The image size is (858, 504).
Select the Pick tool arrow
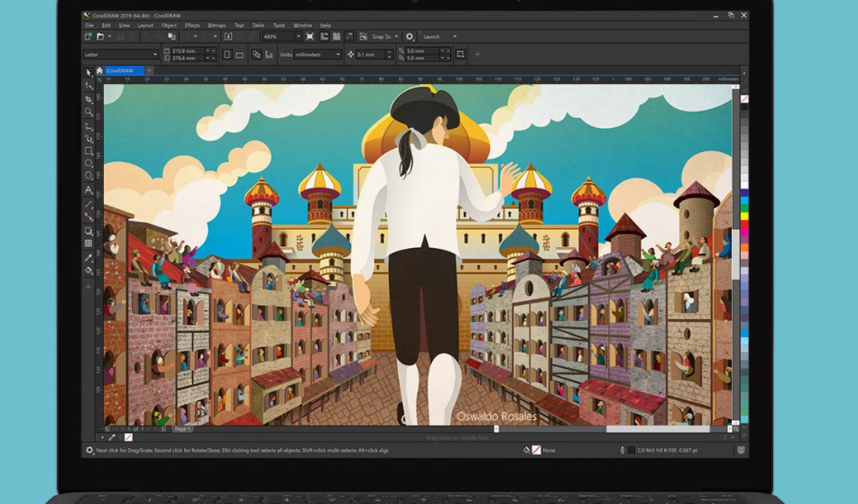pos(88,73)
